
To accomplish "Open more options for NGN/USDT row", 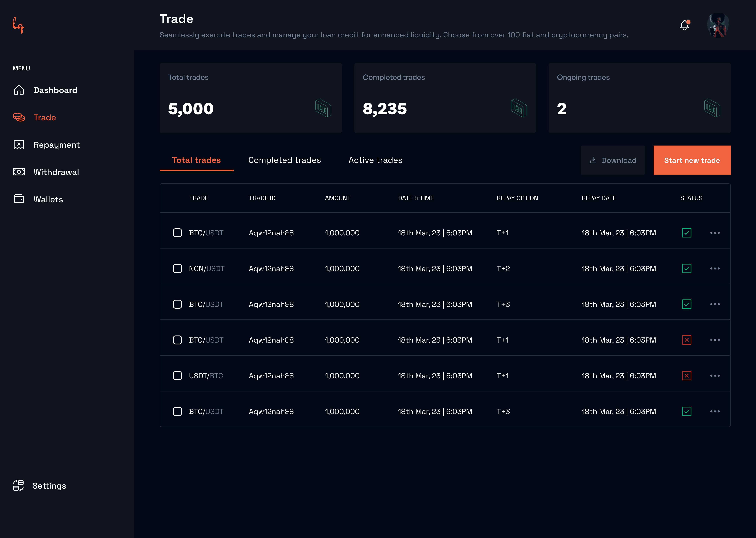I will point(715,268).
